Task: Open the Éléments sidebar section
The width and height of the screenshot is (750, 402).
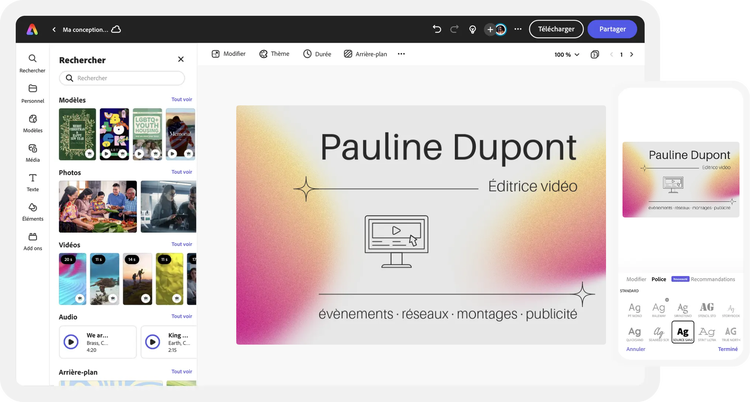Action: click(x=33, y=212)
